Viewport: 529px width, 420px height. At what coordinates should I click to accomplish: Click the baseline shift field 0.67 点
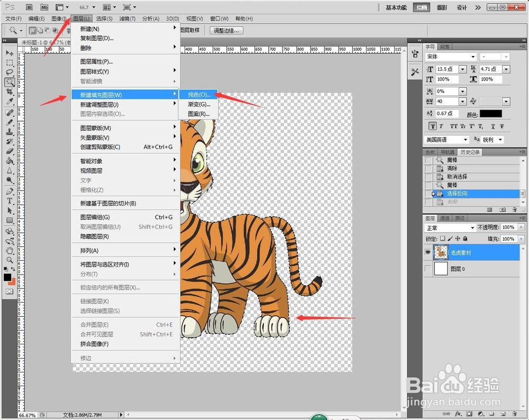(447, 113)
